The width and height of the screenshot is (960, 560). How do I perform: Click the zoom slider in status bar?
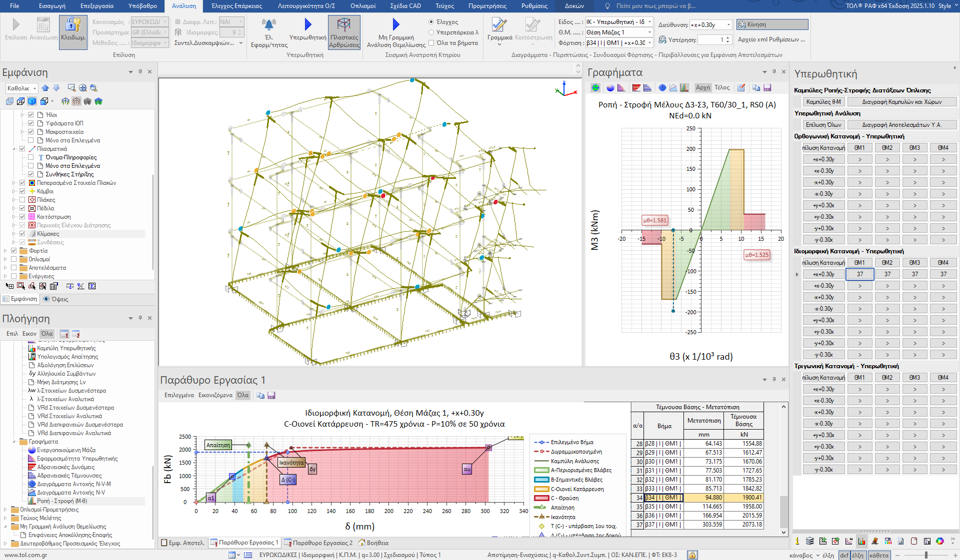926,555
